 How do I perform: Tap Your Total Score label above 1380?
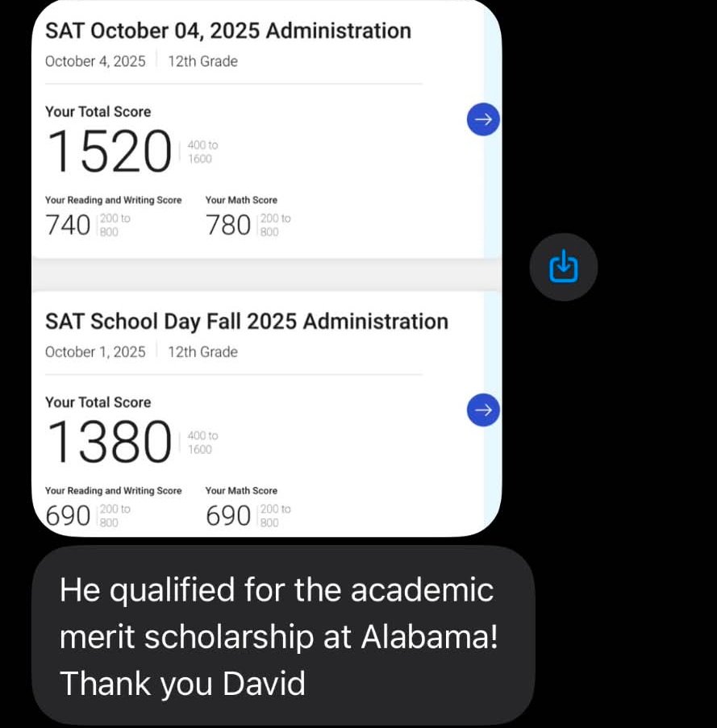click(98, 402)
